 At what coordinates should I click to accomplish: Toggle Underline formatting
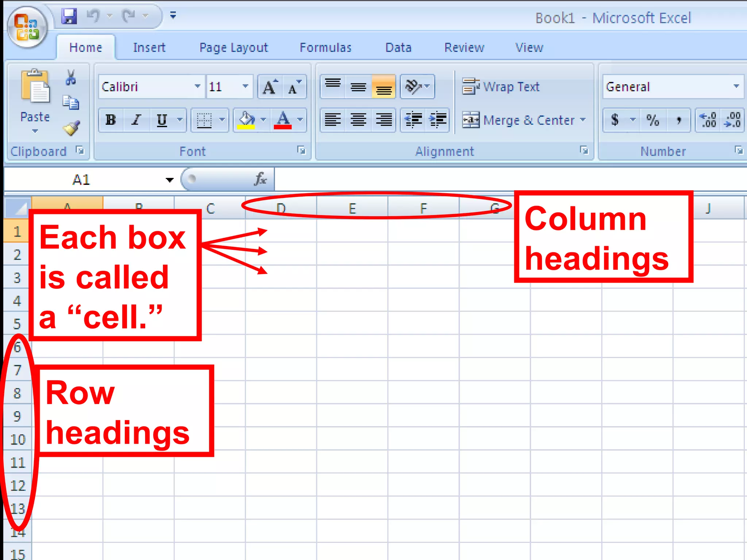(162, 120)
